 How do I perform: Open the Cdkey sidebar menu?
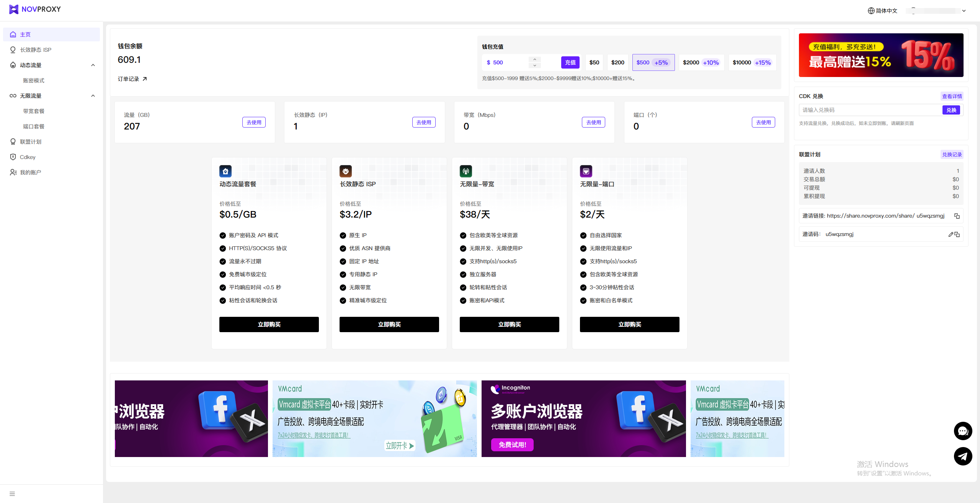tap(28, 157)
